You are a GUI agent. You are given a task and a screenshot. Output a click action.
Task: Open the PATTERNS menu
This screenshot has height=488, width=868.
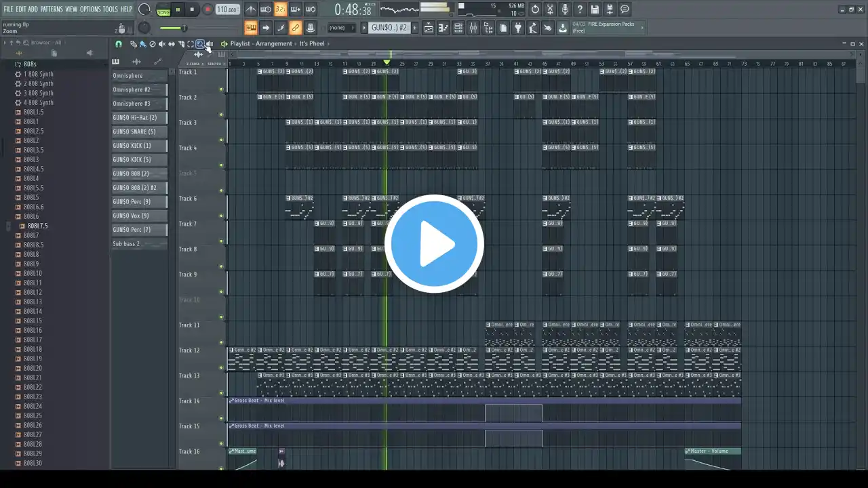52,9
